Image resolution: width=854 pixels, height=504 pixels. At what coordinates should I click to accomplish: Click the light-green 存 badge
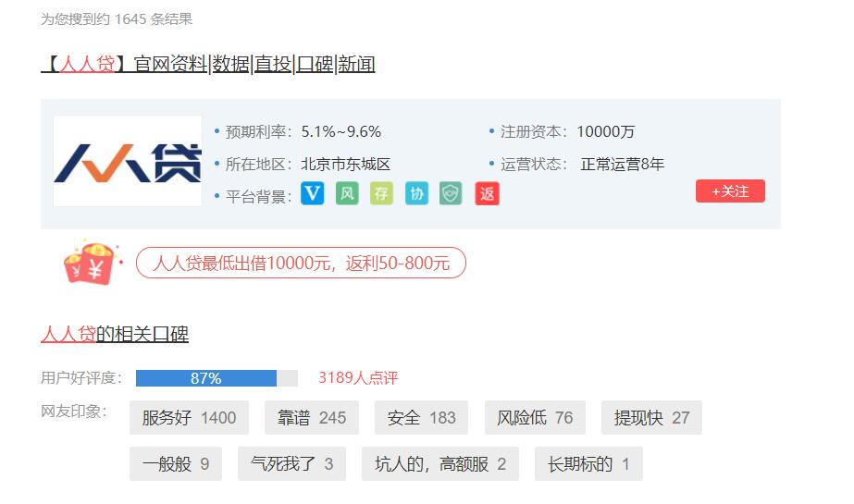(x=381, y=193)
